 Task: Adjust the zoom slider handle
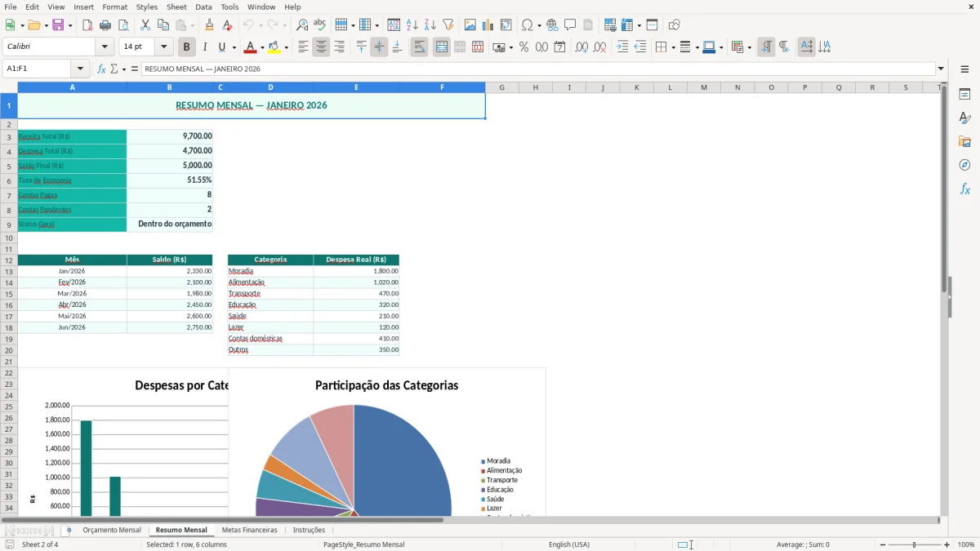pyautogui.click(x=915, y=544)
